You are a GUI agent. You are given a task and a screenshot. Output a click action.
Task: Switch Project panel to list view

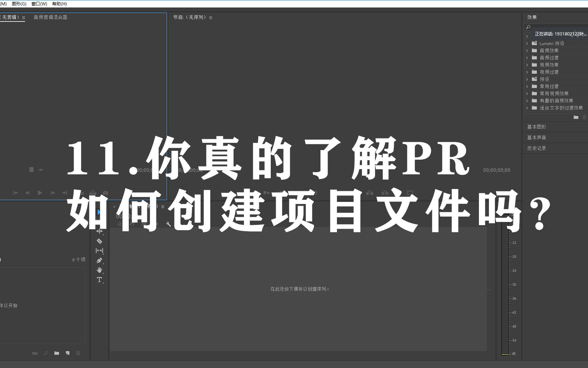[x=35, y=353]
